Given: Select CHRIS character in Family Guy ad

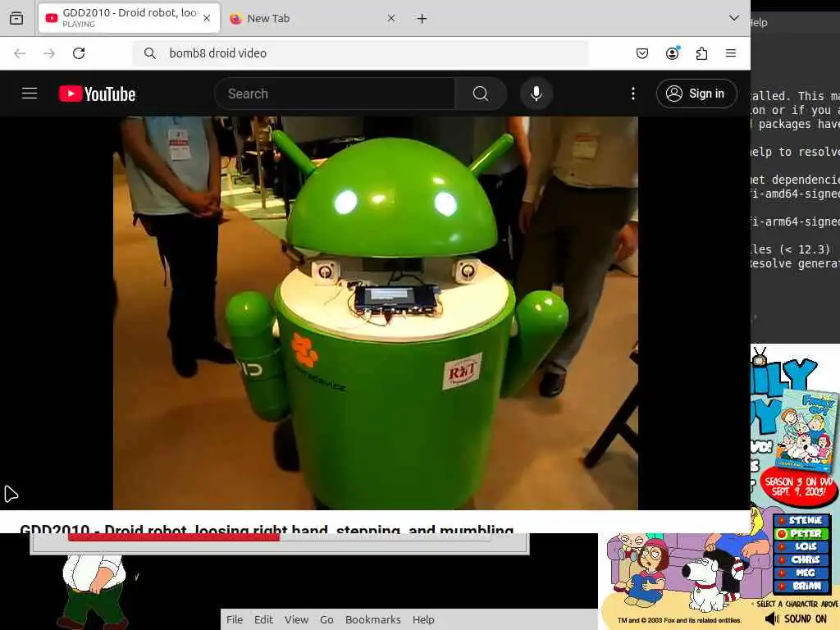Looking at the screenshot, I should (801, 559).
